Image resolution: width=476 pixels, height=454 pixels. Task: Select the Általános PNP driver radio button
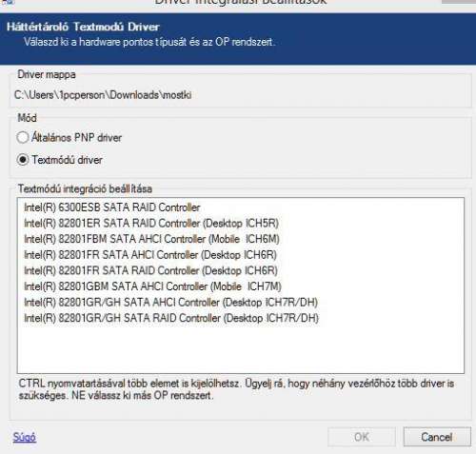pos(23,138)
